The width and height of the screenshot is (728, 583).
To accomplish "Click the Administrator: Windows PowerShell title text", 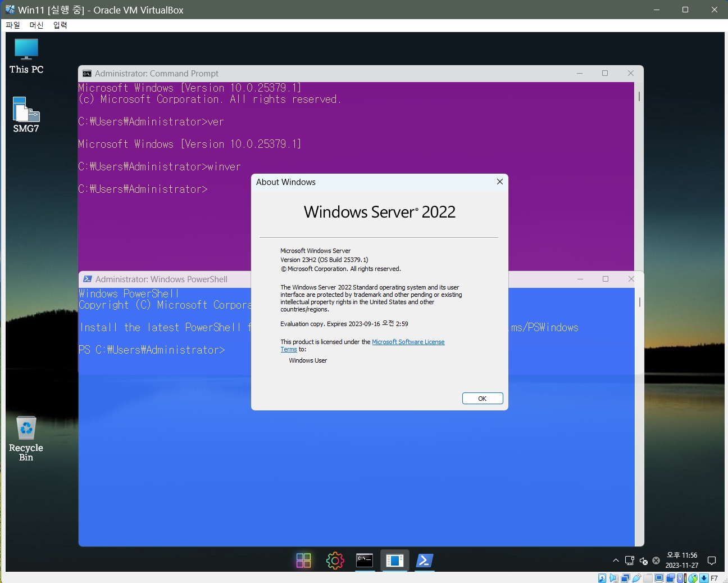I will tap(161, 279).
